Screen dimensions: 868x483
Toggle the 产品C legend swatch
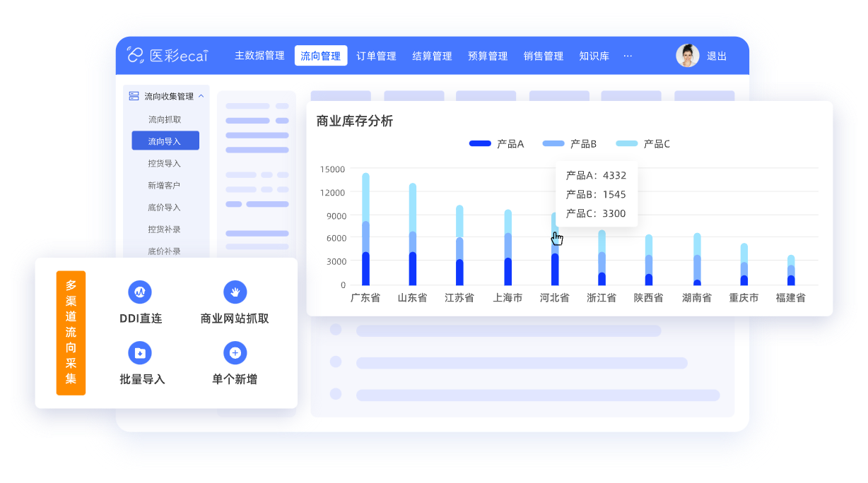pos(627,143)
